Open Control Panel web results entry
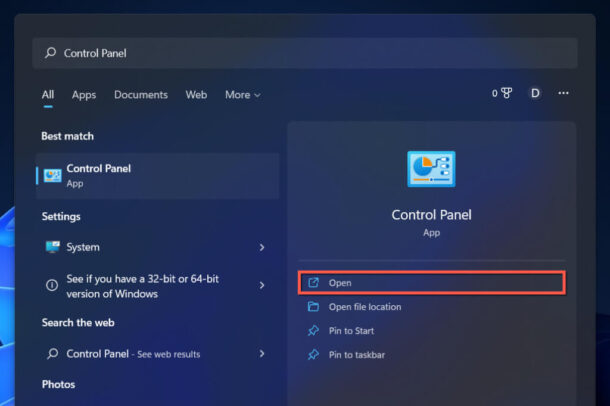610x406 pixels. point(158,354)
